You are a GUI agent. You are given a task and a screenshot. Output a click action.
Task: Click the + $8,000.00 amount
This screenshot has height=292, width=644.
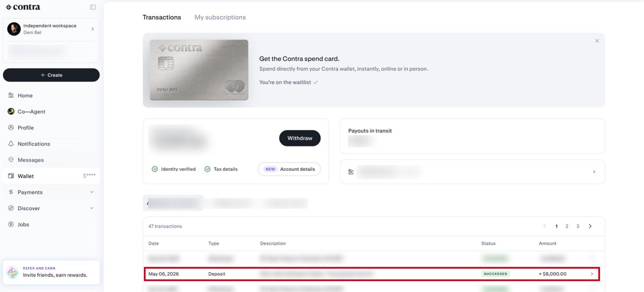(552, 274)
